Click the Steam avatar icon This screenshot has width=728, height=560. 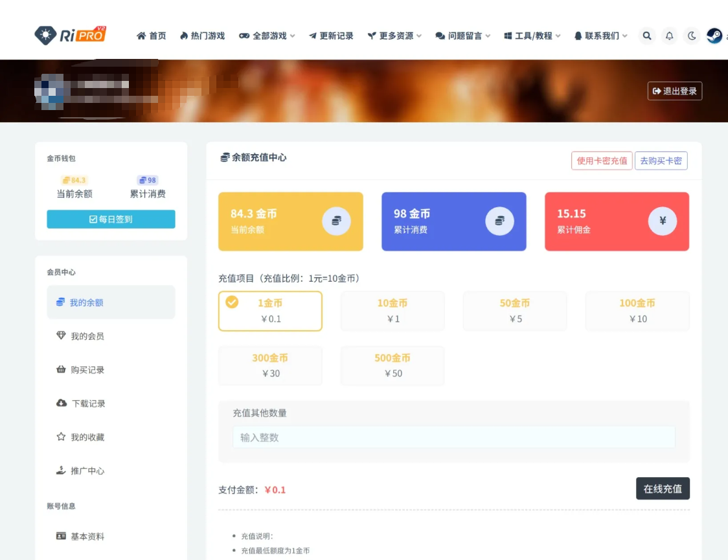[x=714, y=36]
